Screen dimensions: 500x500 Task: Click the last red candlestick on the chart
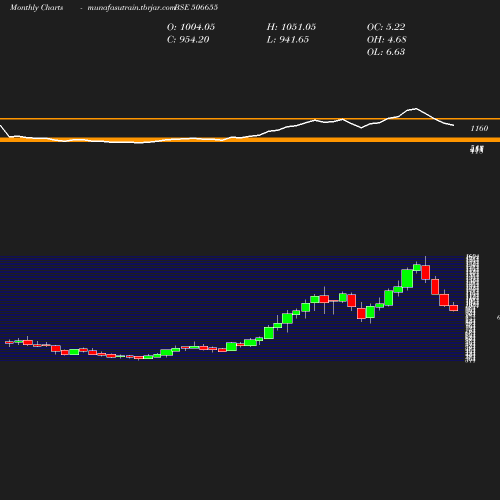pyautogui.click(x=454, y=308)
